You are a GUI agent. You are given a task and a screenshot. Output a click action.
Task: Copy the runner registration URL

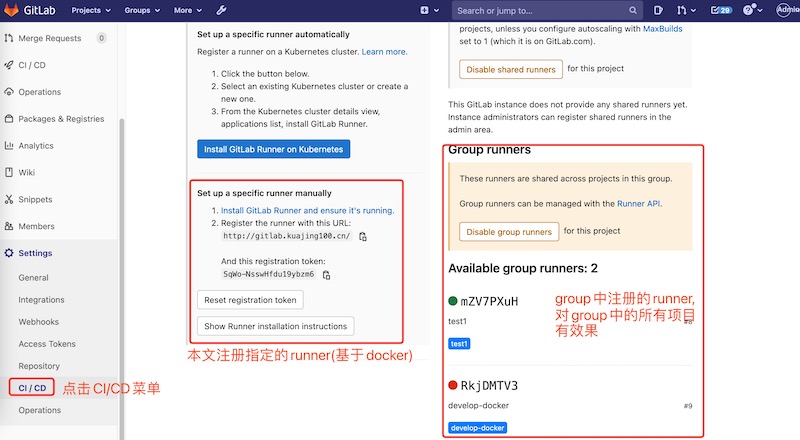pos(363,236)
